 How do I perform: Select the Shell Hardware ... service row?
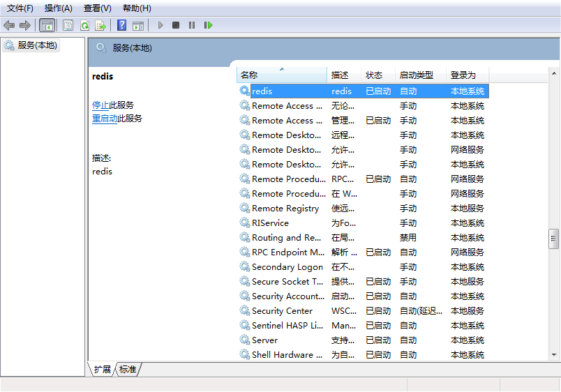tap(363, 355)
